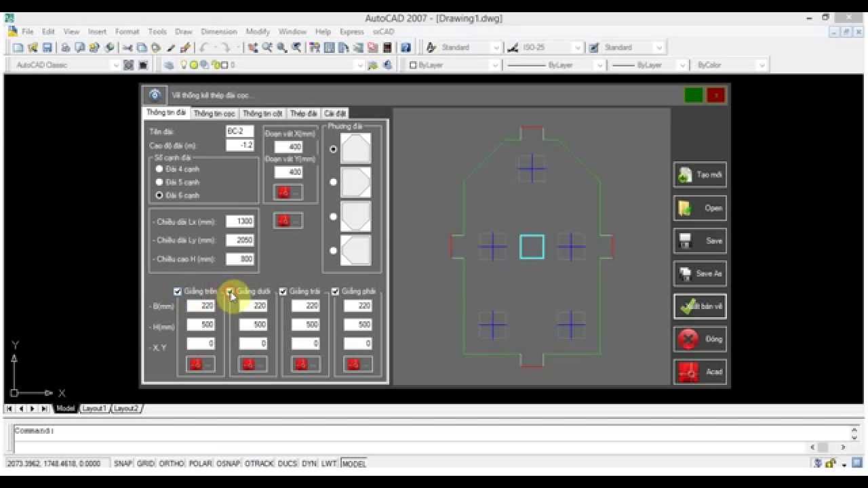The width and height of the screenshot is (868, 488).
Task: Click the Properties palette icon
Action: point(315,47)
